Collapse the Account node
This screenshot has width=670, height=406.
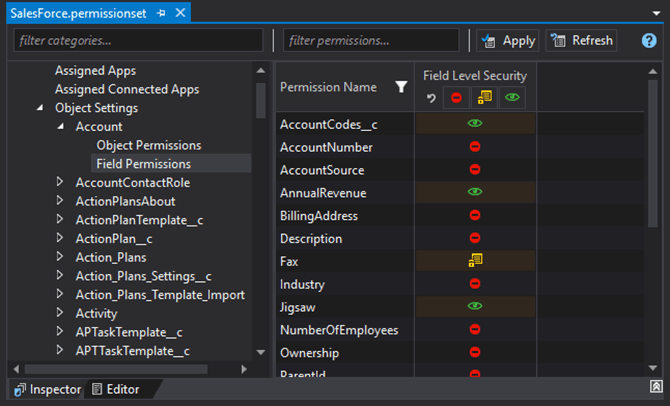[61, 126]
